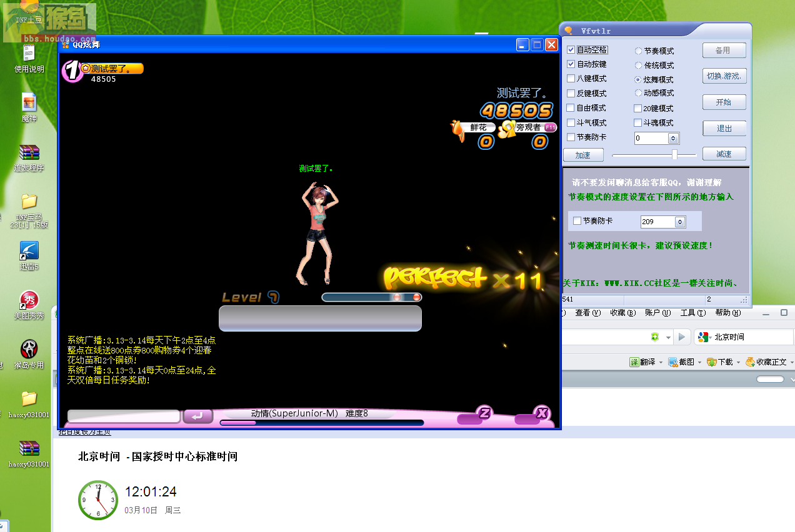Image resolution: width=795 pixels, height=532 pixels.
Task: Click the rank 1 badge in game
Action: (x=72, y=71)
